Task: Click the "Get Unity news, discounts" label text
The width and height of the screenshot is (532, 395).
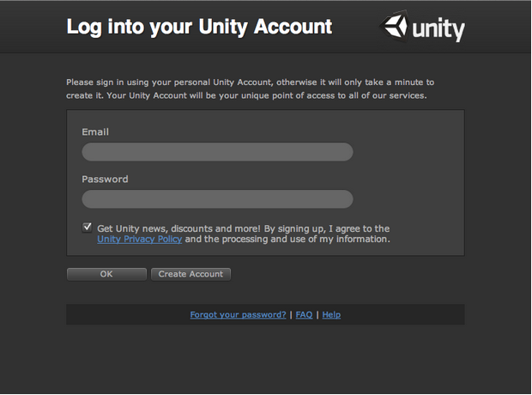Action: [178, 228]
